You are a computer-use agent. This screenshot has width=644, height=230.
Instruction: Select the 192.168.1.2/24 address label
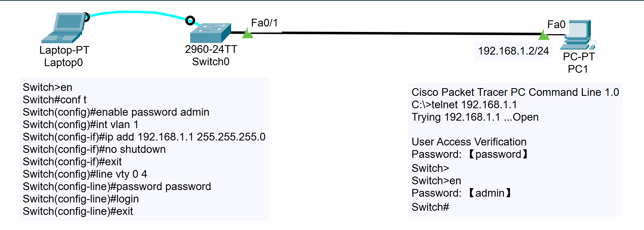[x=513, y=51]
